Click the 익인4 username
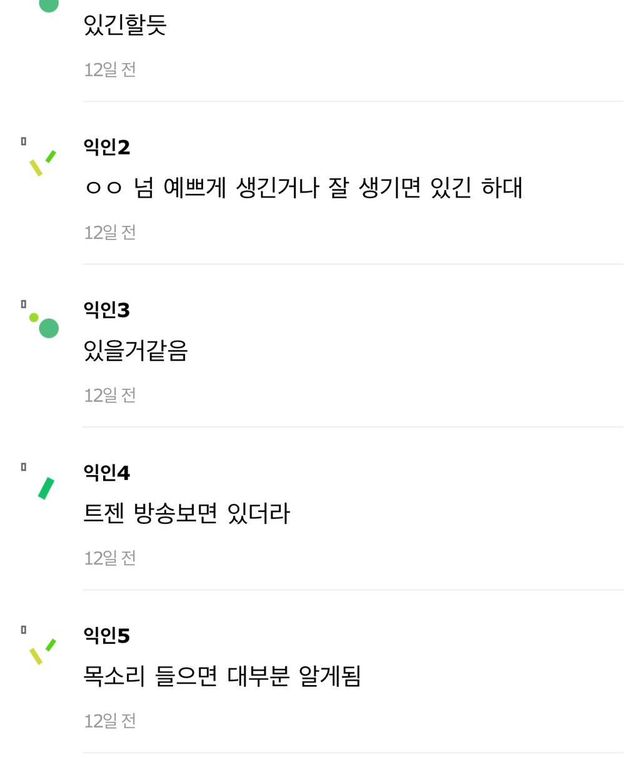The image size is (640, 767). point(107,473)
